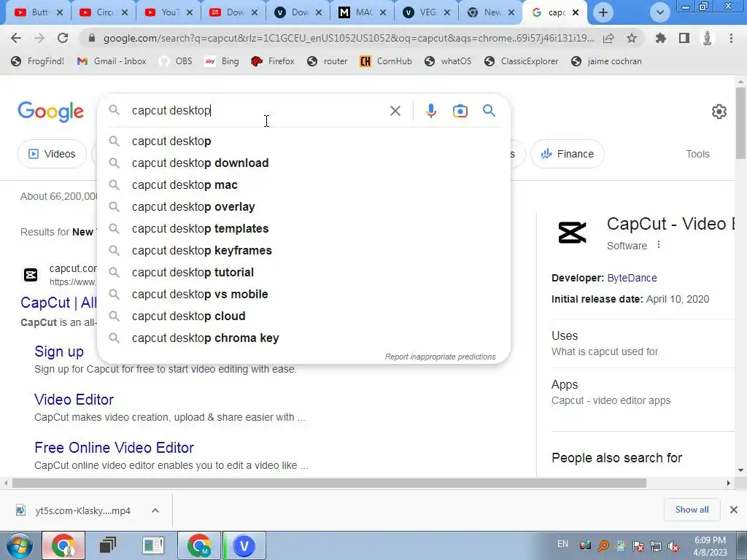747x560 pixels.
Task: Start a voice search with microphone
Action: coord(430,111)
